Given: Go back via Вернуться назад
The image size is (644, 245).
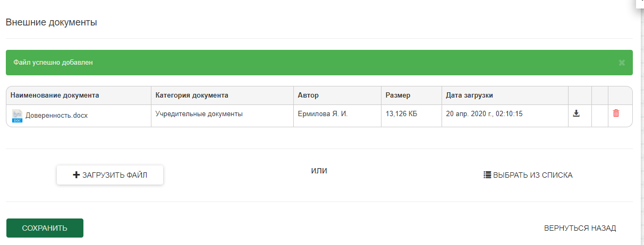Looking at the screenshot, I should 580,228.
